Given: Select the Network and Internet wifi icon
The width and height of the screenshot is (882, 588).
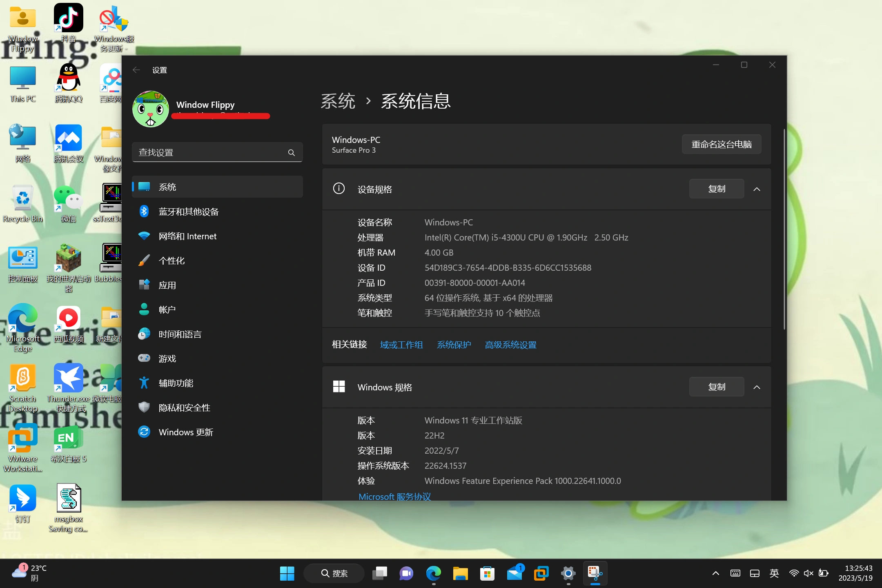Looking at the screenshot, I should point(144,236).
